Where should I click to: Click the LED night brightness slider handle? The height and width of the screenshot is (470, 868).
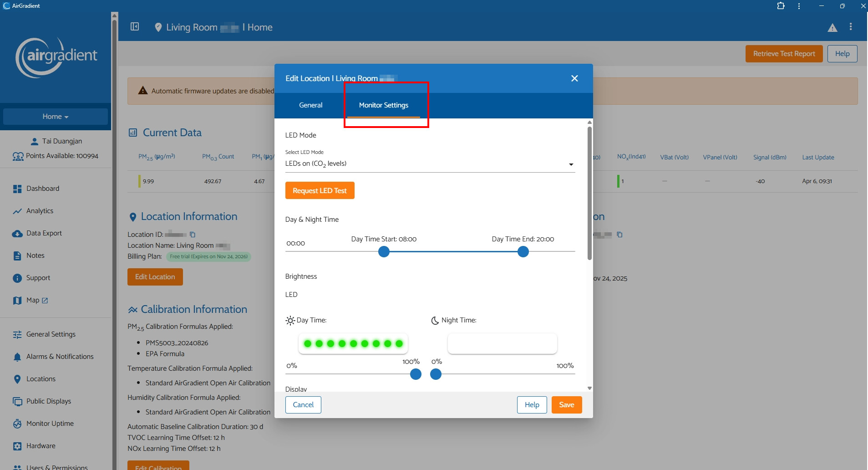(x=436, y=374)
